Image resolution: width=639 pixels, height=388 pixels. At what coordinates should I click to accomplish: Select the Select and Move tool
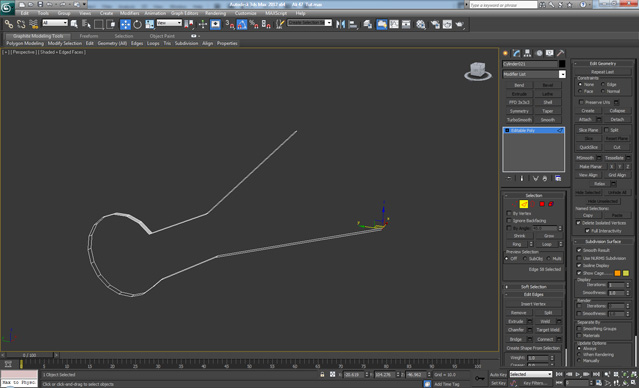[x=126, y=24]
